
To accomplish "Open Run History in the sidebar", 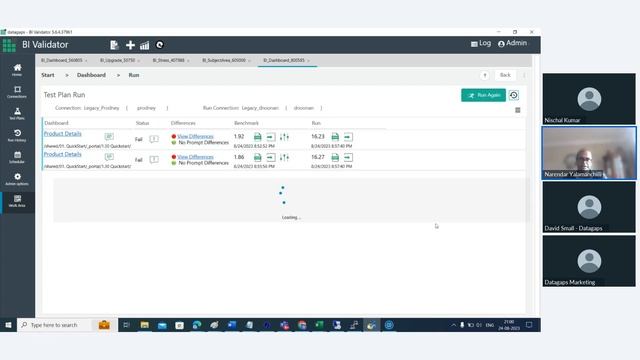I will [17, 136].
